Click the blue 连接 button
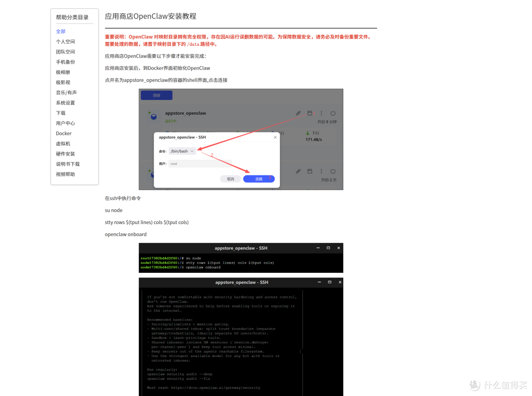This screenshot has height=396, width=532. tap(259, 179)
